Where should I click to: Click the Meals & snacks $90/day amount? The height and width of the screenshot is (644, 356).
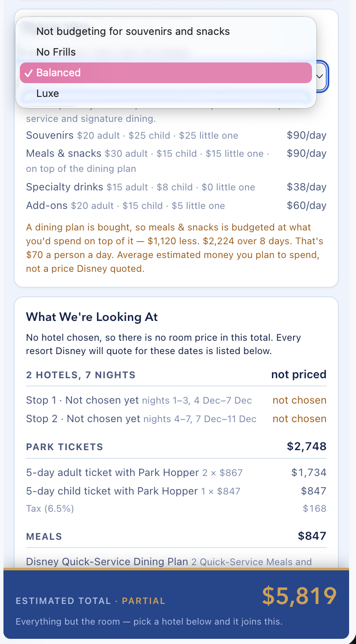coord(306,153)
